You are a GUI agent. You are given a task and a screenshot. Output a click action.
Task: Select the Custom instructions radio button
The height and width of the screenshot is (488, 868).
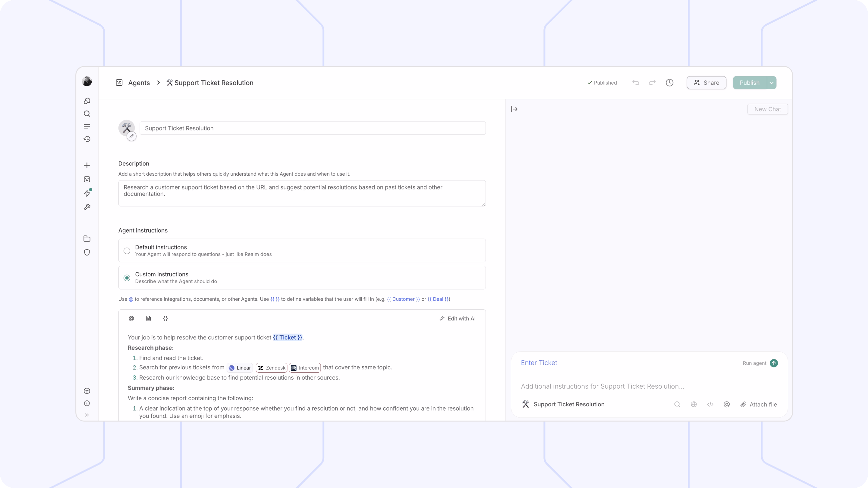tap(127, 278)
